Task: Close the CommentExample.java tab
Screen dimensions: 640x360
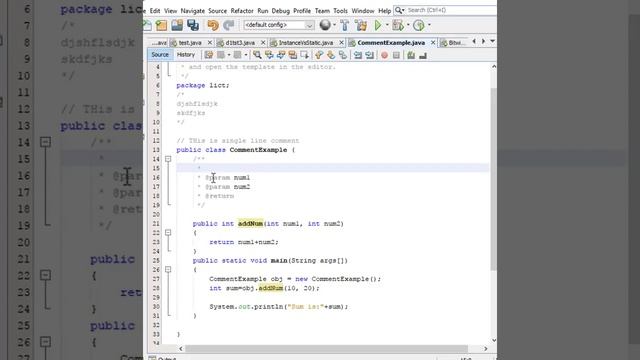Action: point(433,42)
